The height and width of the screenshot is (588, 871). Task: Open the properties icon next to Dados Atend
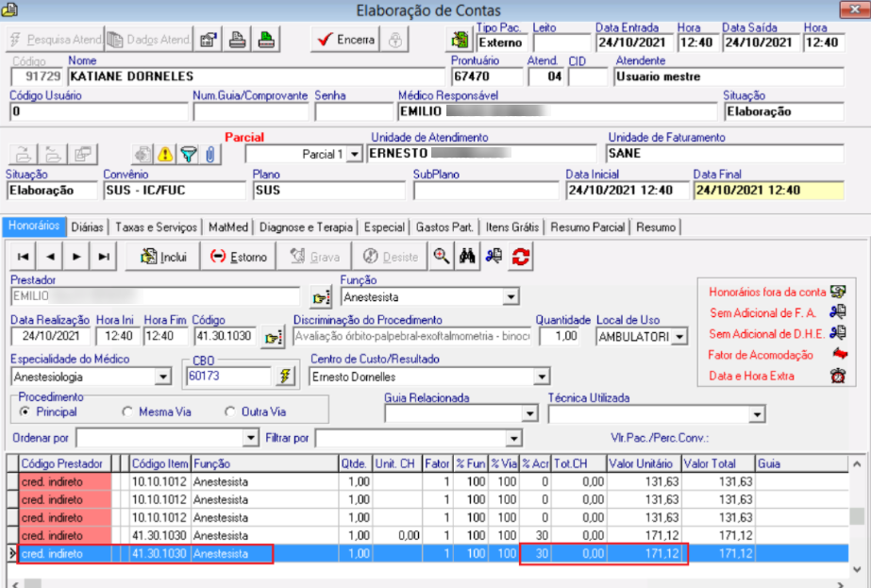point(209,40)
